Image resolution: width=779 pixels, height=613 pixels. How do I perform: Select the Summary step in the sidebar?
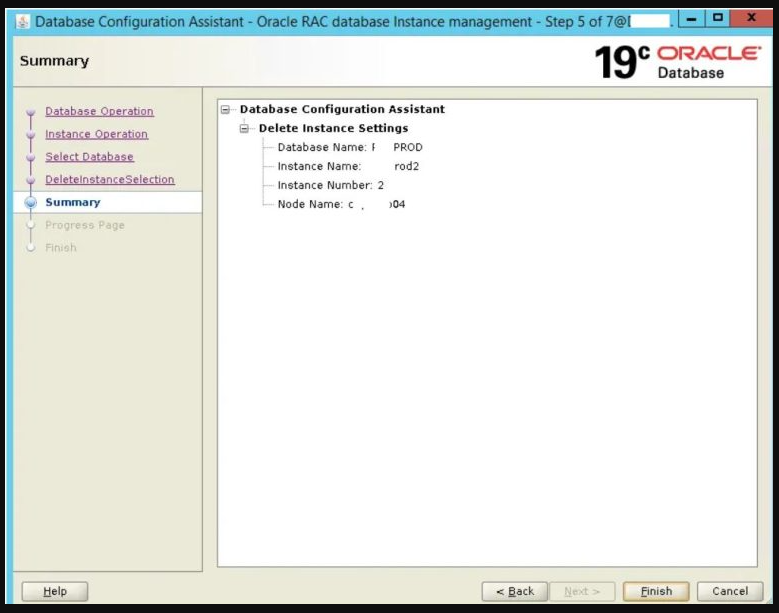(73, 202)
